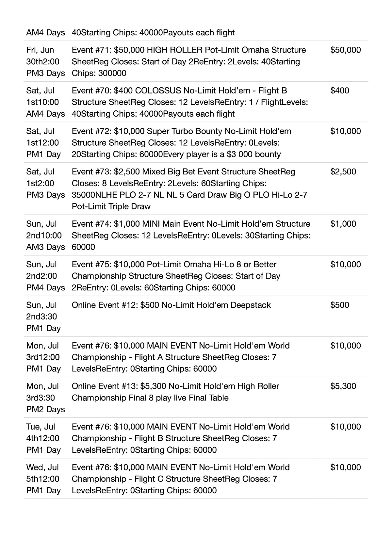Viewport: 392px width, 554px height.
Task: Click Event #76 Main Event Flight C entry
Action: [x=181, y=479]
